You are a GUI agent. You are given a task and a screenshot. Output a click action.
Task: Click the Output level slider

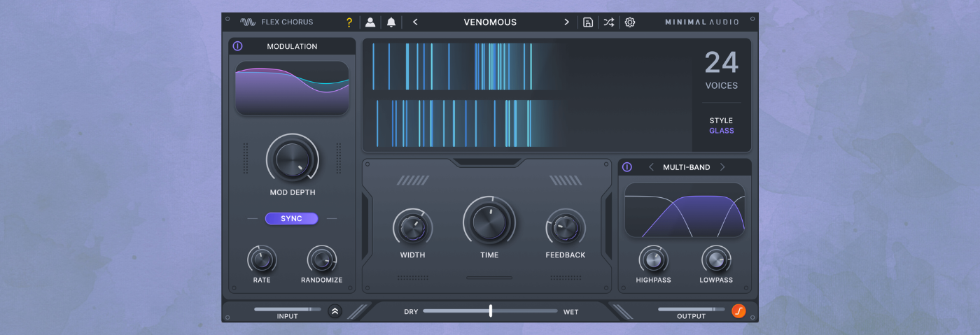point(692,309)
